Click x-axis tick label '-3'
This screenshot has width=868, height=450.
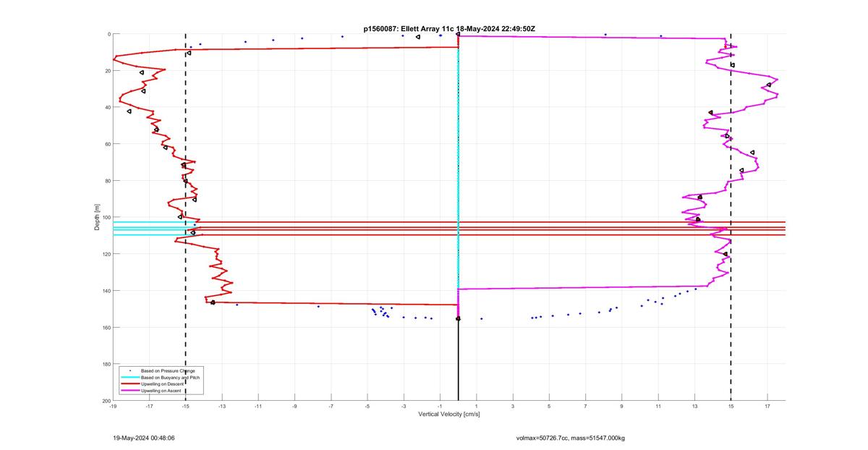[404, 407]
